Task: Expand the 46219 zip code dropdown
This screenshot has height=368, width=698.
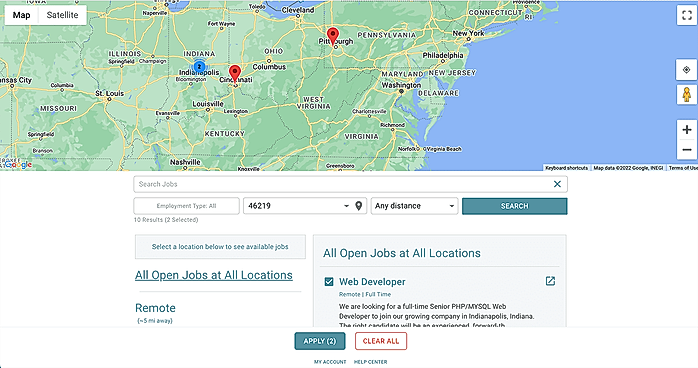Action: point(346,206)
